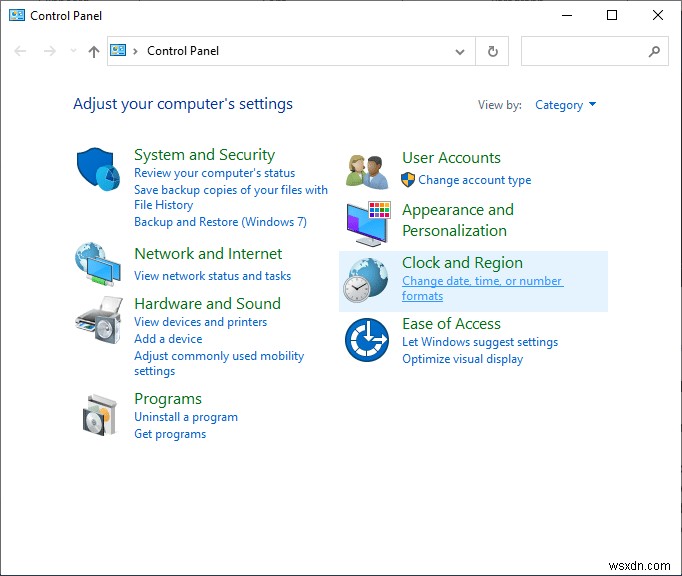The width and height of the screenshot is (682, 576).
Task: Click Change account type link
Action: click(x=475, y=180)
